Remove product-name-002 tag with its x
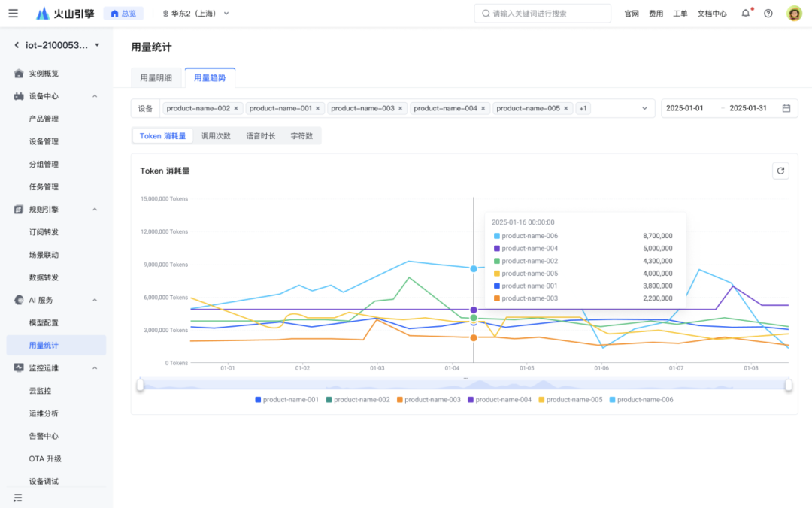812x508 pixels. click(x=236, y=109)
